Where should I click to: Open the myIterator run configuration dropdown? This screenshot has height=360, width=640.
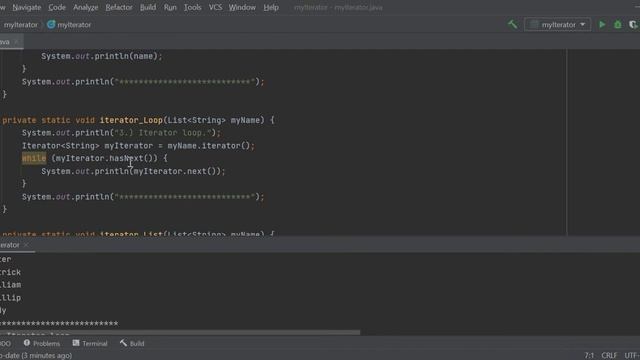pos(557,24)
